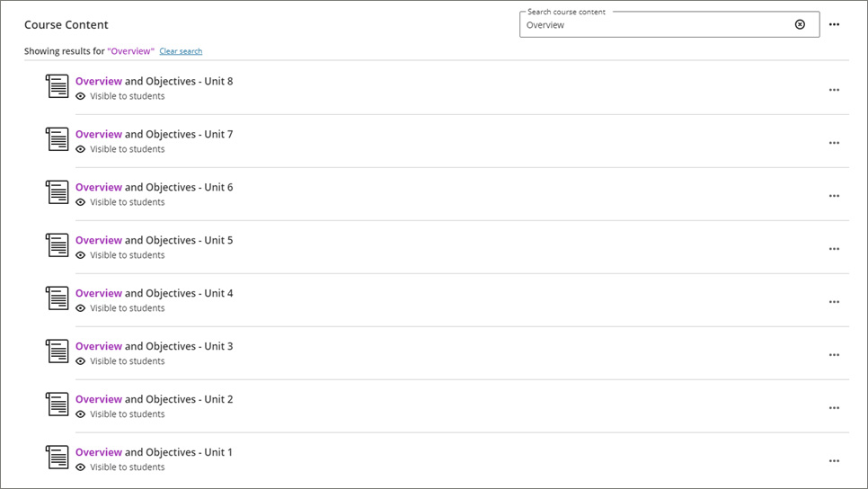Click the document icon for Unit 4
The height and width of the screenshot is (489, 868).
pos(58,298)
